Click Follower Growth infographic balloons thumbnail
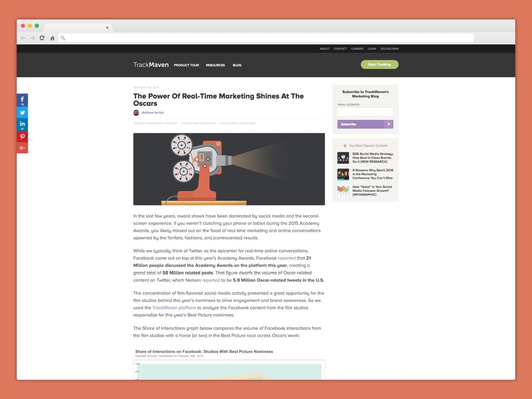Viewport: 532px width, 399px height. [343, 191]
